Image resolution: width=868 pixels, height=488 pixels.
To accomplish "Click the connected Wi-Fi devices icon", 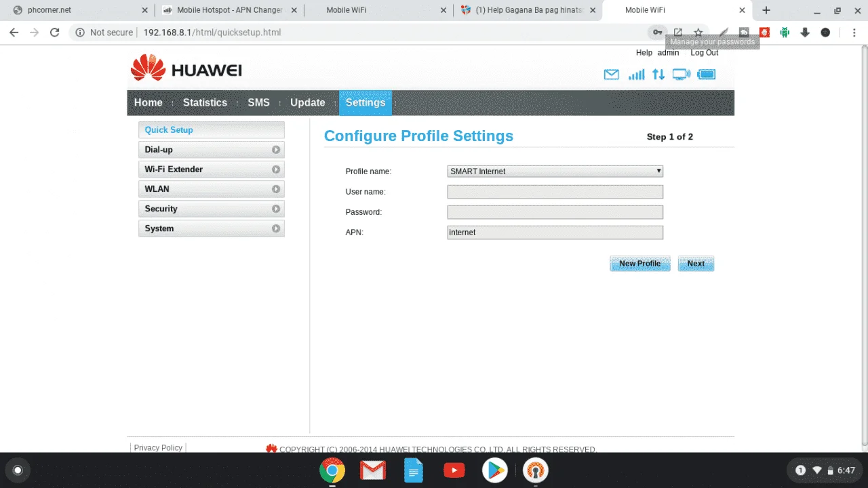I will pyautogui.click(x=682, y=75).
